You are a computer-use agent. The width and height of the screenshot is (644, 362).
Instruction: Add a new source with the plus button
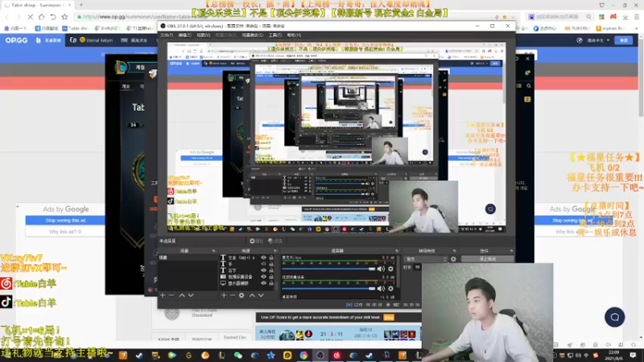tap(224, 295)
